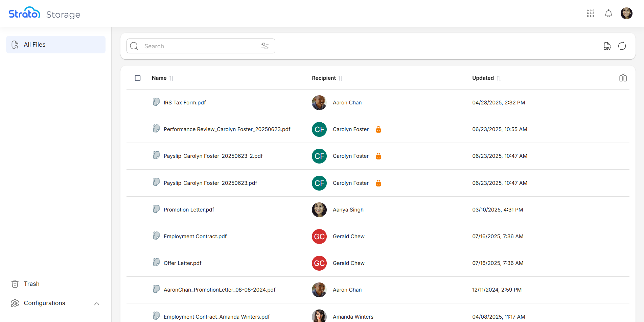This screenshot has width=644, height=322.
Task: Open the notifications bell
Action: click(x=608, y=13)
